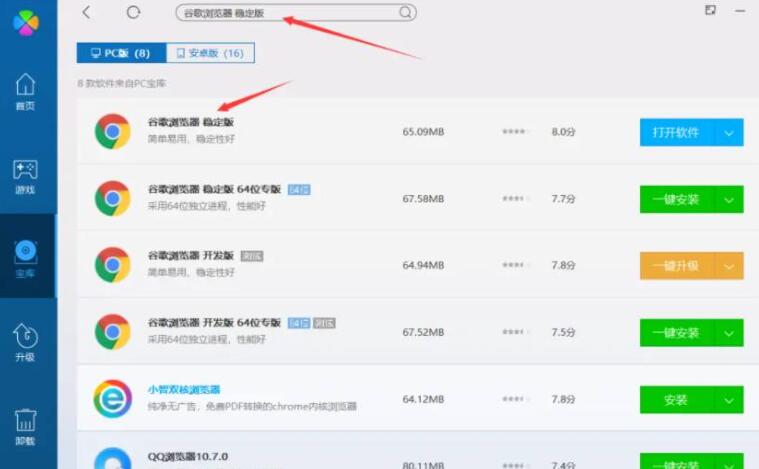Click 打开软件 for 谷歌浏览器 稳定版
Viewport: 759px width, 469px height.
pyautogui.click(x=677, y=132)
